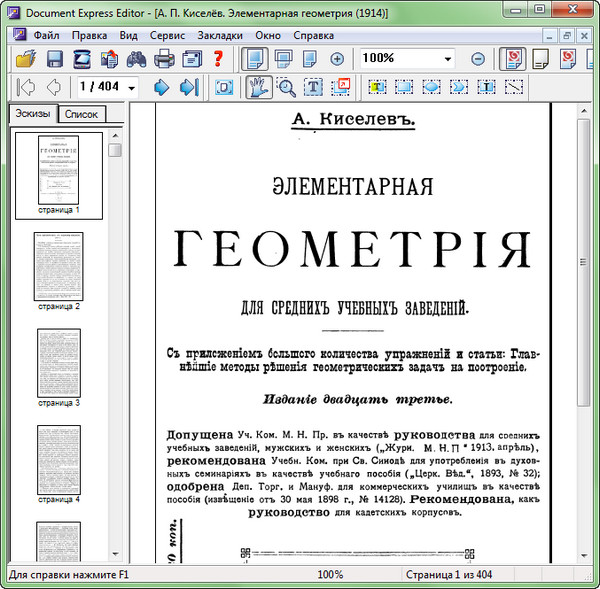This screenshot has width=600, height=589.
Task: Select the Hand pan tool
Action: (x=260, y=87)
